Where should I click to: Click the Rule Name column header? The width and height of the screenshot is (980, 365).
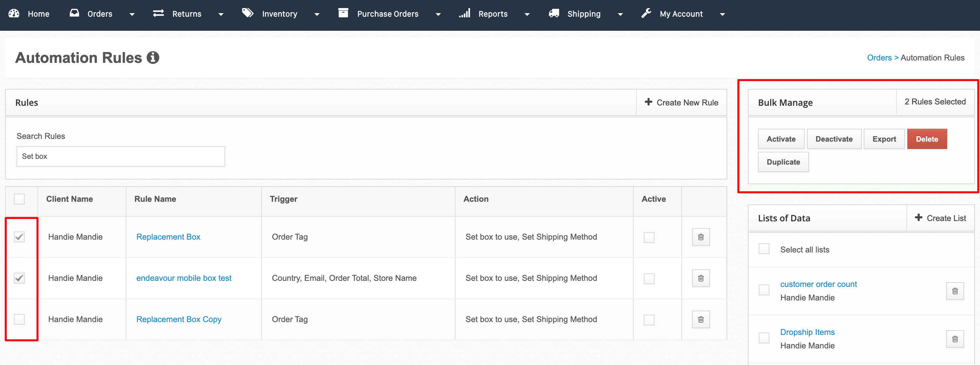pyautogui.click(x=155, y=199)
